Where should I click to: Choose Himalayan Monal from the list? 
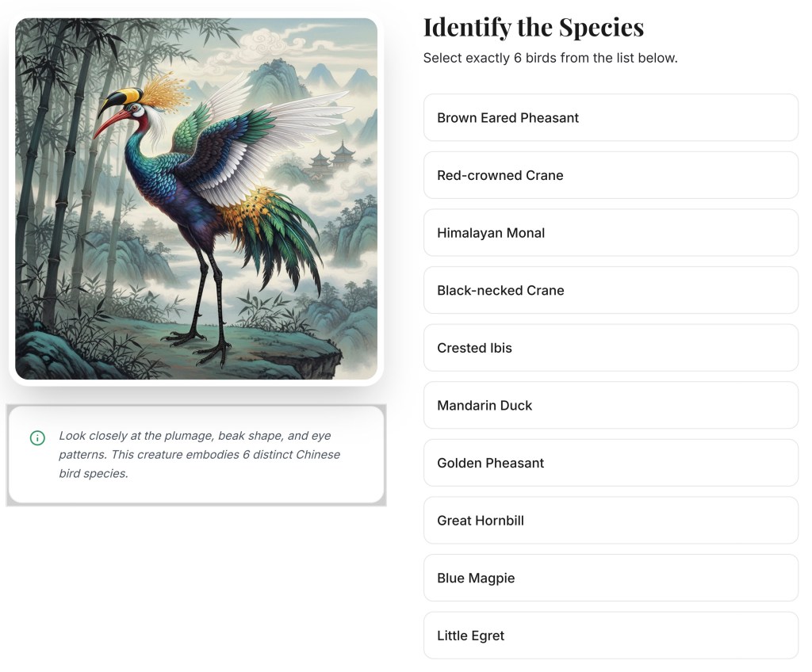pyautogui.click(x=611, y=233)
